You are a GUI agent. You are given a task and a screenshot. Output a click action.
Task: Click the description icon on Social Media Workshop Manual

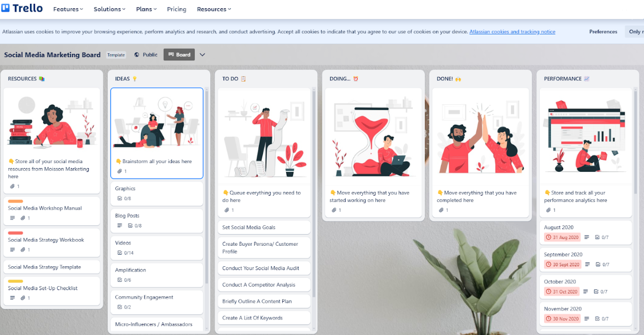[12, 217]
